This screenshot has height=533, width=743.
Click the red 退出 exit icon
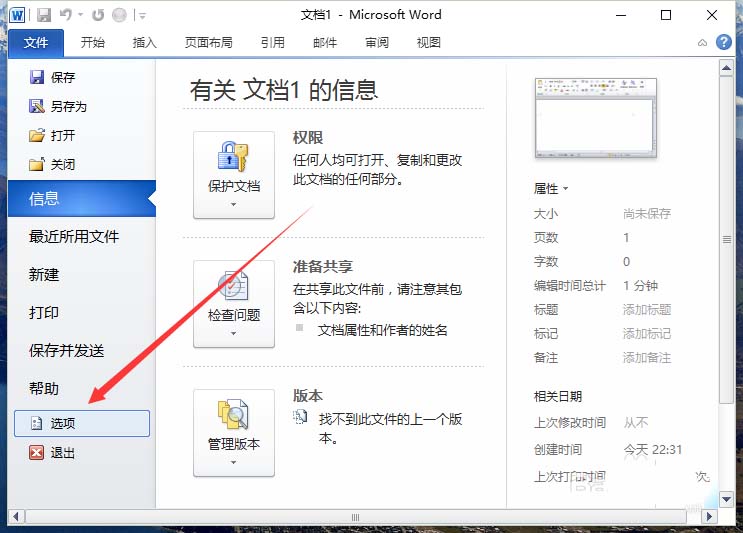click(36, 452)
